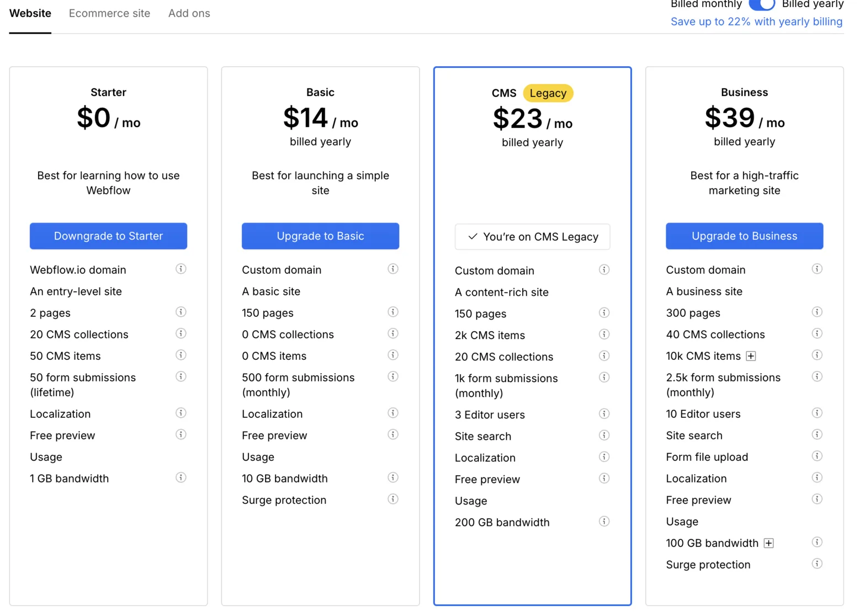Click the $23 / mo CMS price
This screenshot has width=859, height=616.
click(x=532, y=119)
